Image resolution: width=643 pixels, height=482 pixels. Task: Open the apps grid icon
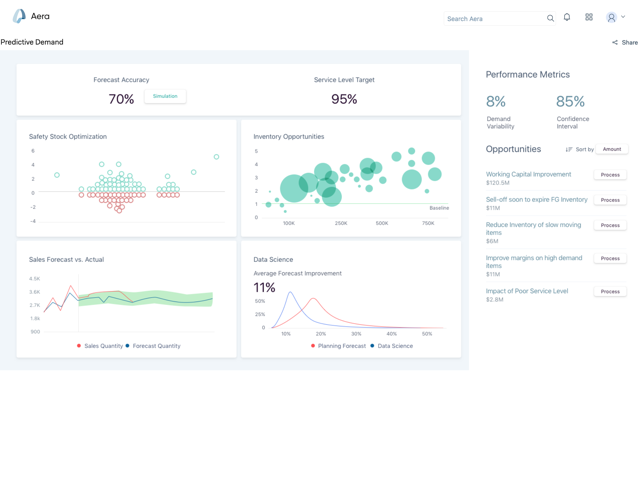(x=589, y=17)
